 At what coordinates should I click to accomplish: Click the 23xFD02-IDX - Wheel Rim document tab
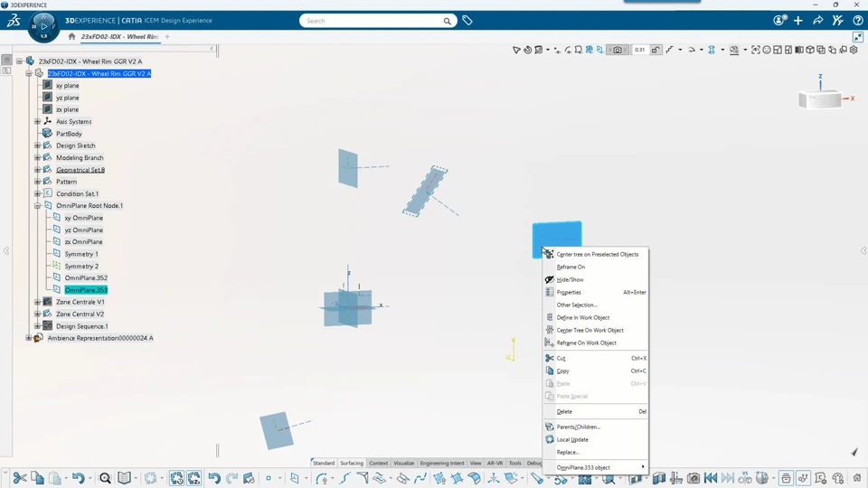pos(119,36)
